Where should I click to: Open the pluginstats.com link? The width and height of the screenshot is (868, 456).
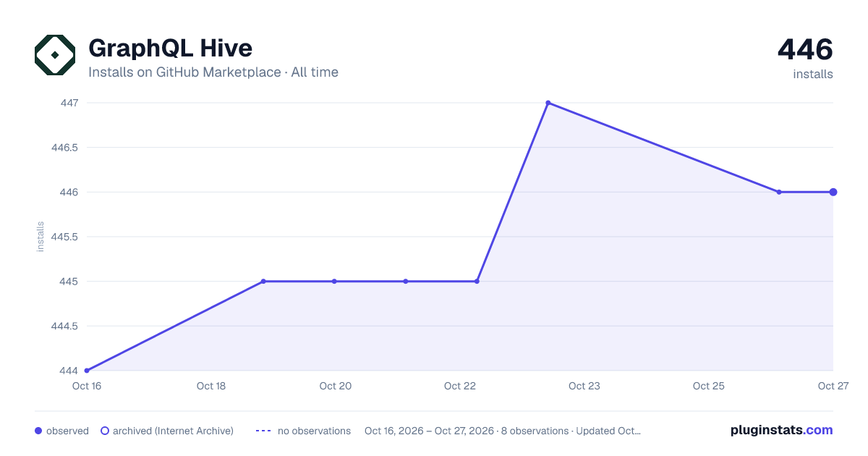pyautogui.click(x=781, y=430)
